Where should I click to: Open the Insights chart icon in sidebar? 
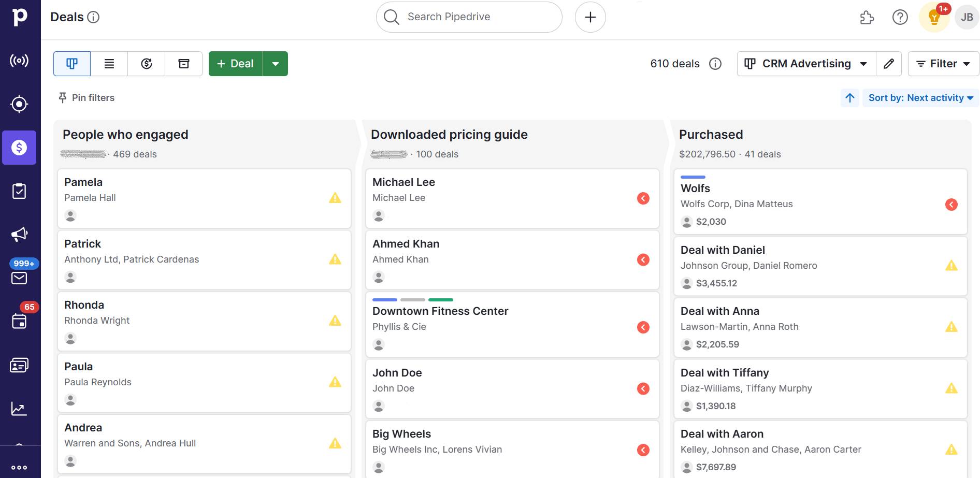coord(19,409)
